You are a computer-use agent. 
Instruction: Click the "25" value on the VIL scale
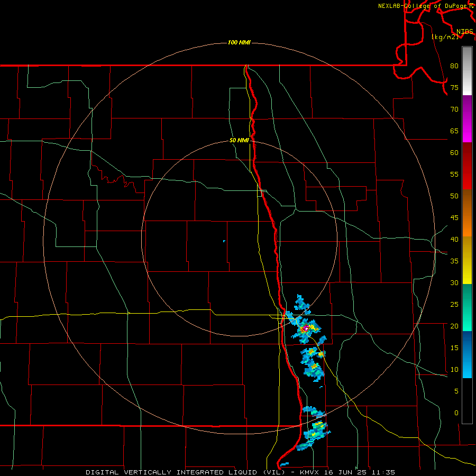coord(454,305)
